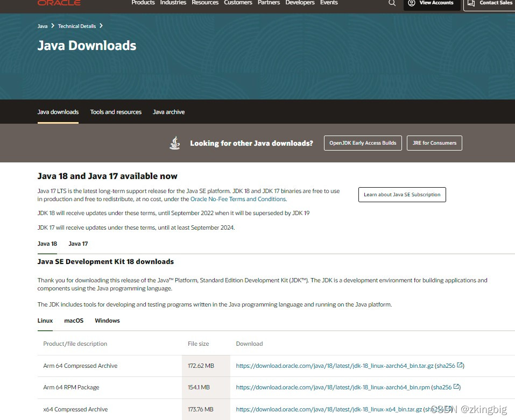
Task: Click the '172.62 MB' file size
Action: click(201, 366)
